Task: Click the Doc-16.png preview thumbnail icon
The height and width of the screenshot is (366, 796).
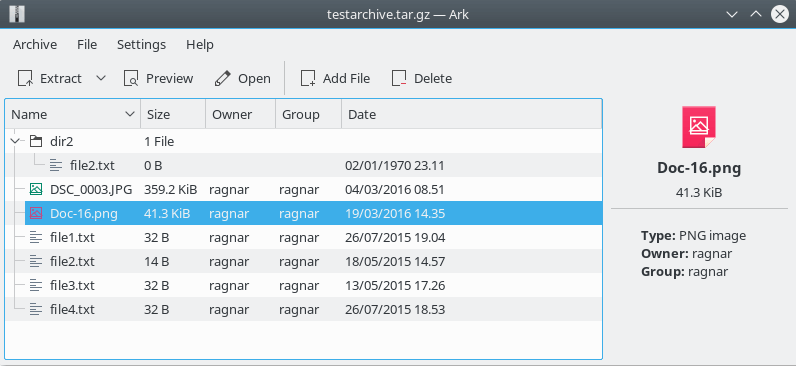Action: coord(699,127)
